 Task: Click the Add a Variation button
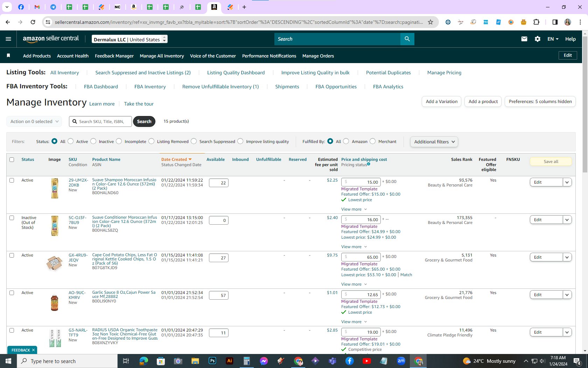[x=442, y=101]
